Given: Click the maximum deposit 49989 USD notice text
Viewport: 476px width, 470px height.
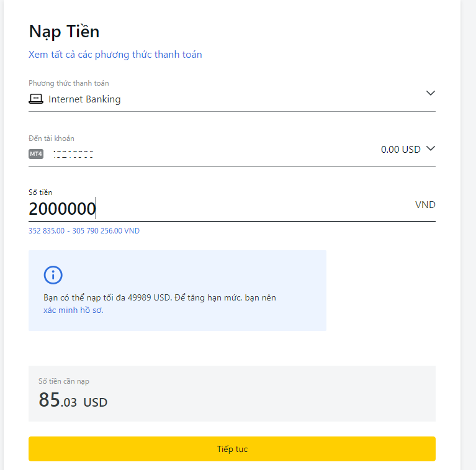Looking at the screenshot, I should (159, 297).
